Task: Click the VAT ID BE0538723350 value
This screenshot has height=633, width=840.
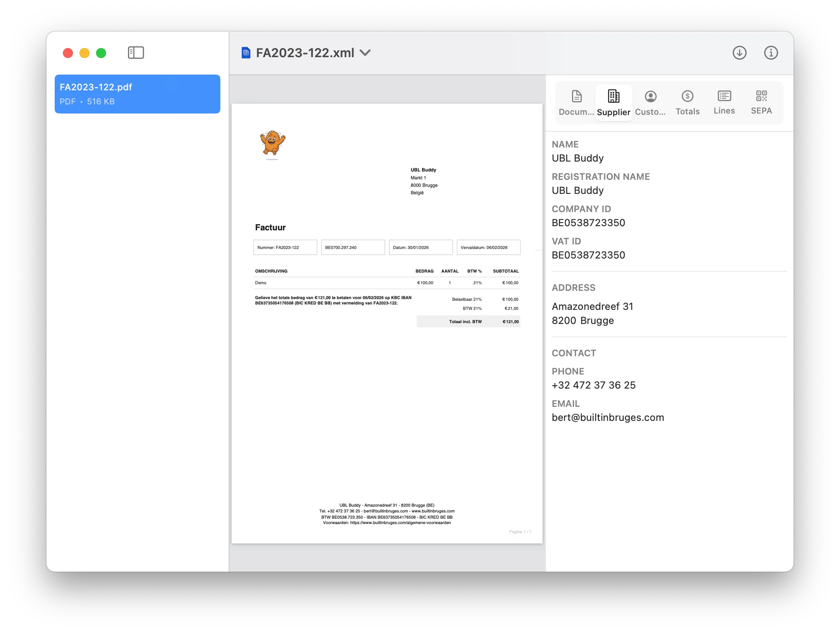Action: point(588,255)
